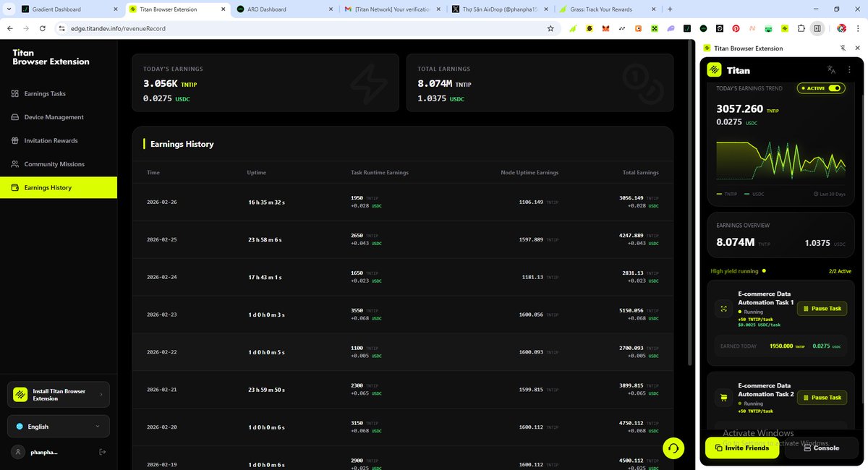Click the Total Earnings card
868x470 pixels.
540,82
